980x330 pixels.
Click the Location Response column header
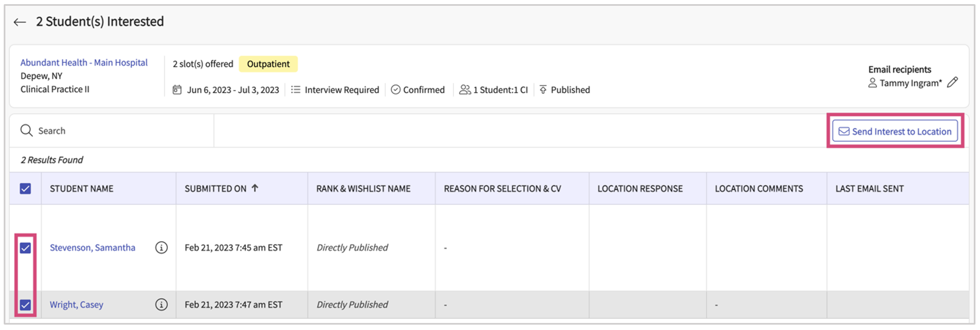(640, 189)
